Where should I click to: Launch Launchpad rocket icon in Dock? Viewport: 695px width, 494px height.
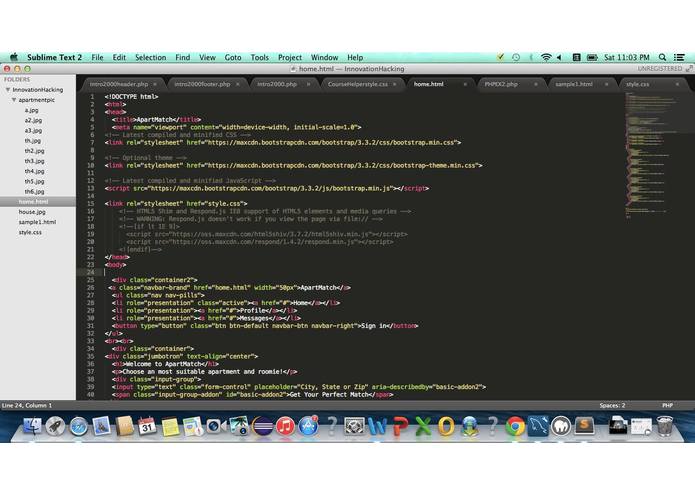(x=55, y=426)
